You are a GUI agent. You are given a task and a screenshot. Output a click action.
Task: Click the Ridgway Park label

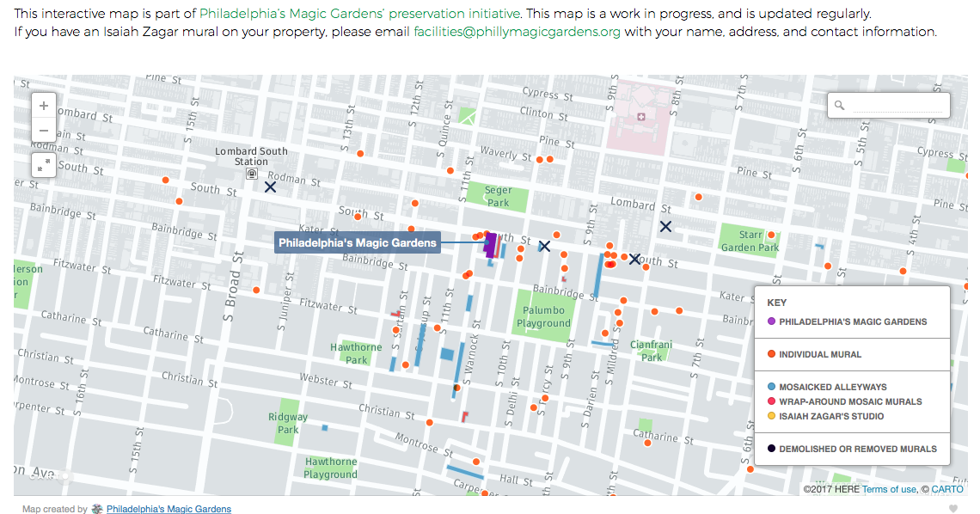(288, 423)
